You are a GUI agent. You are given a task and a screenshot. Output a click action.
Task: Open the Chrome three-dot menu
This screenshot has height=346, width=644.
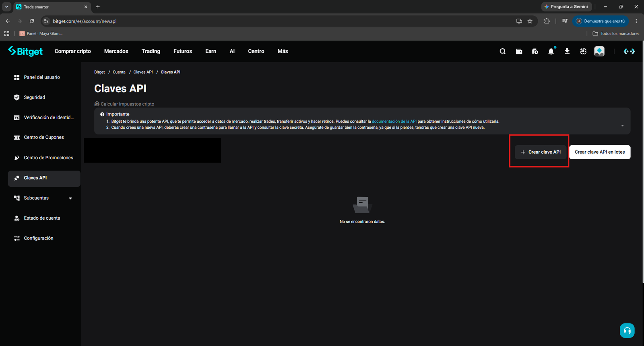tap(636, 21)
